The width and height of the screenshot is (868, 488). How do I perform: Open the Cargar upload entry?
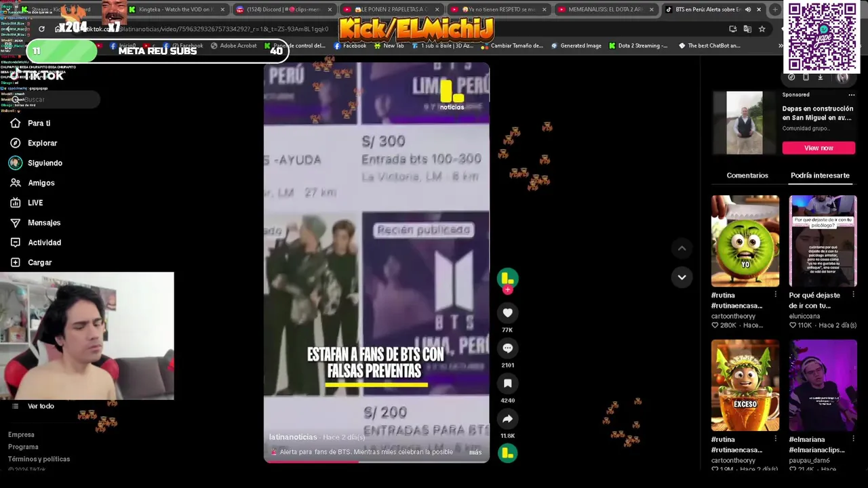tap(31, 262)
